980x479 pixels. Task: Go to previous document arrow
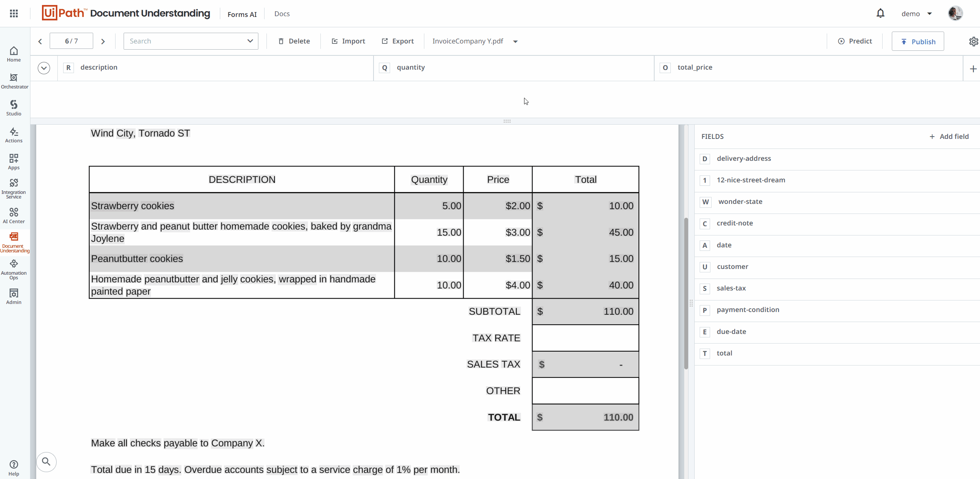[40, 41]
